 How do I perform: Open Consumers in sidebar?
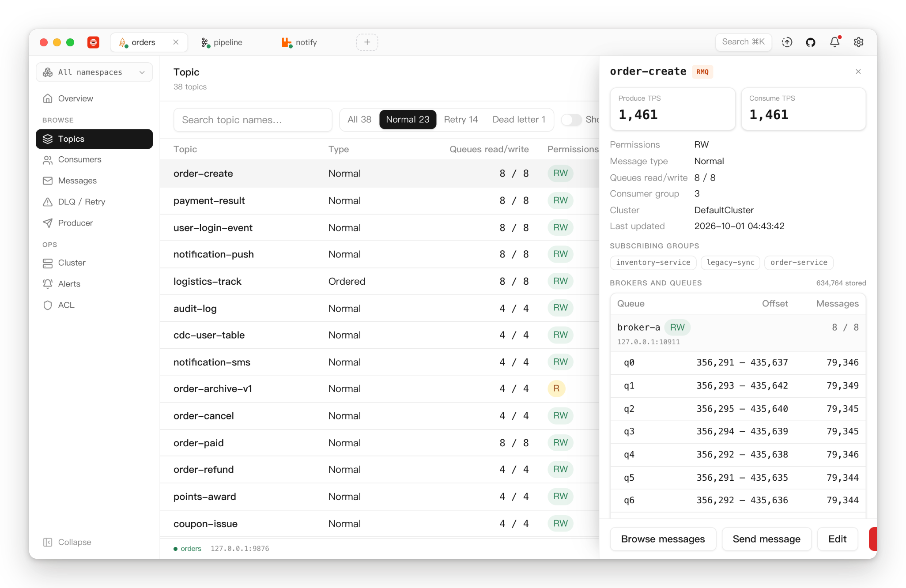coord(94,159)
